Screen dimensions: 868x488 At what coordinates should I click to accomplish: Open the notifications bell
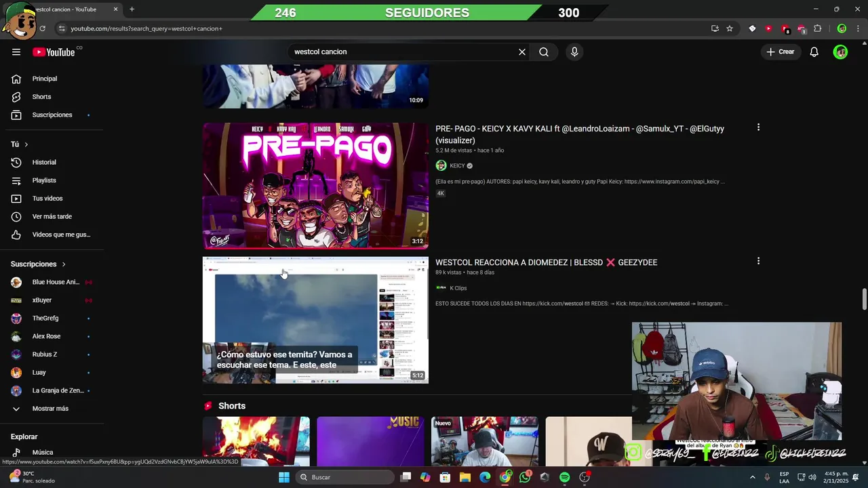(x=814, y=52)
